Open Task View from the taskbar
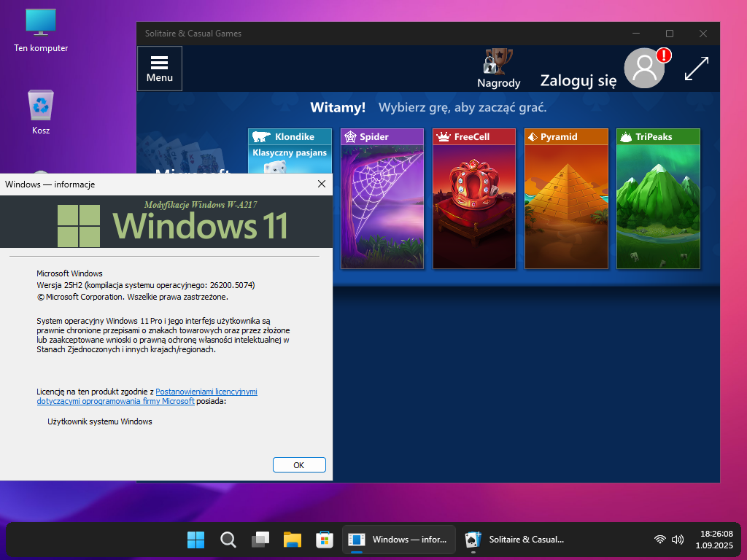 (260, 540)
